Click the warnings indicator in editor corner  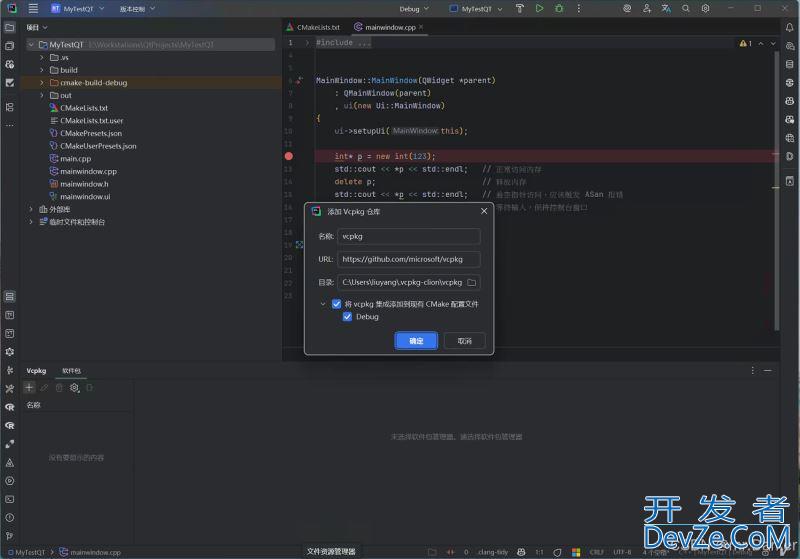click(x=745, y=43)
